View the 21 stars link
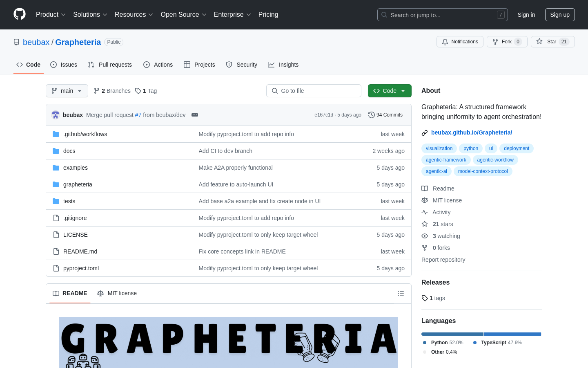The height and width of the screenshot is (368, 588). pos(437,224)
